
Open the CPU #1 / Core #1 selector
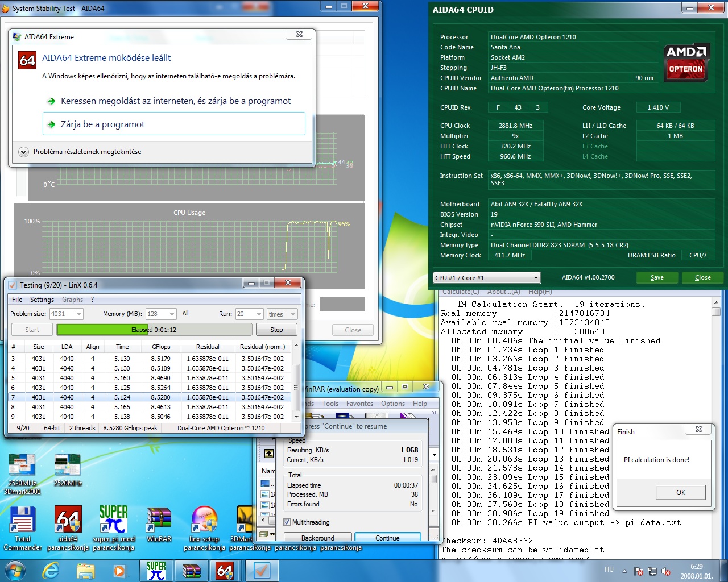tap(486, 277)
